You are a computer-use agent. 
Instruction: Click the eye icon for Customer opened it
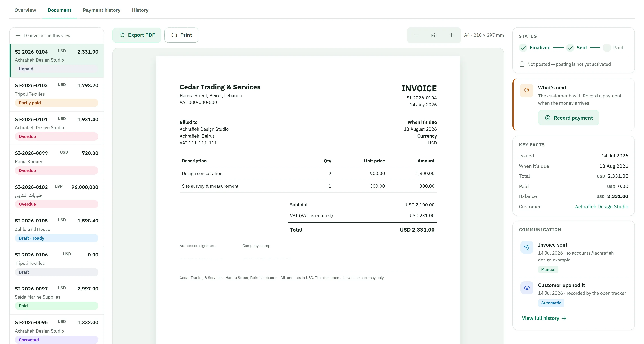(x=527, y=288)
